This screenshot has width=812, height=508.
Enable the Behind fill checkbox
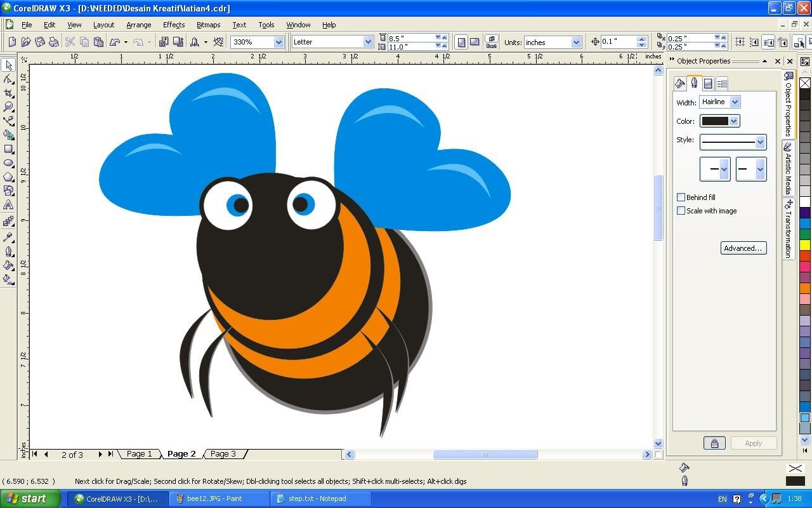click(x=681, y=197)
